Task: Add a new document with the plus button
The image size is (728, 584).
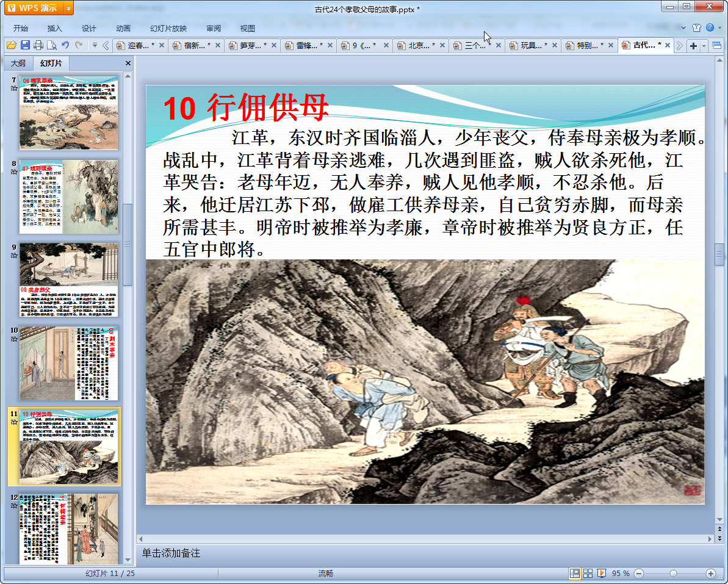Action: click(x=693, y=46)
